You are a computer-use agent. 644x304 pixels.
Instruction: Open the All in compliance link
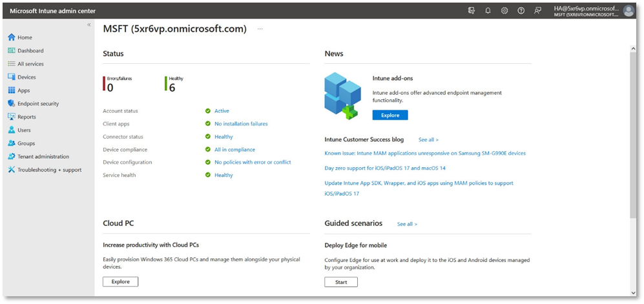(x=234, y=150)
